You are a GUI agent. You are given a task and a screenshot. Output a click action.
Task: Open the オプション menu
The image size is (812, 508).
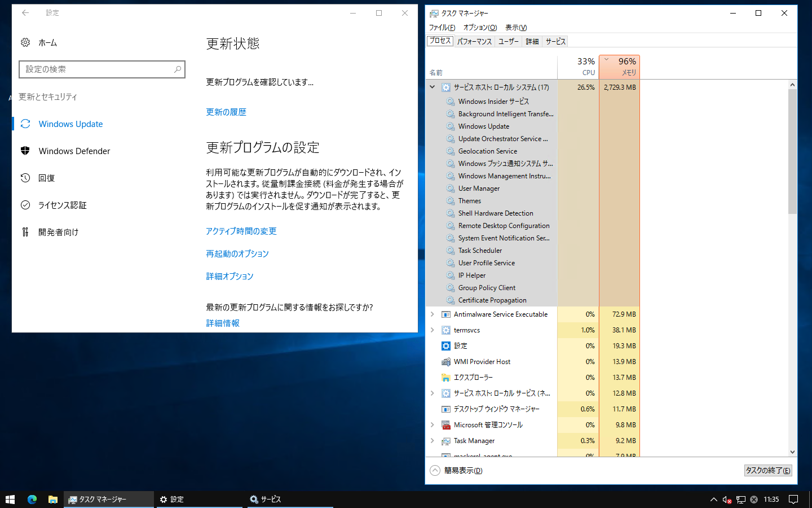[x=480, y=28]
